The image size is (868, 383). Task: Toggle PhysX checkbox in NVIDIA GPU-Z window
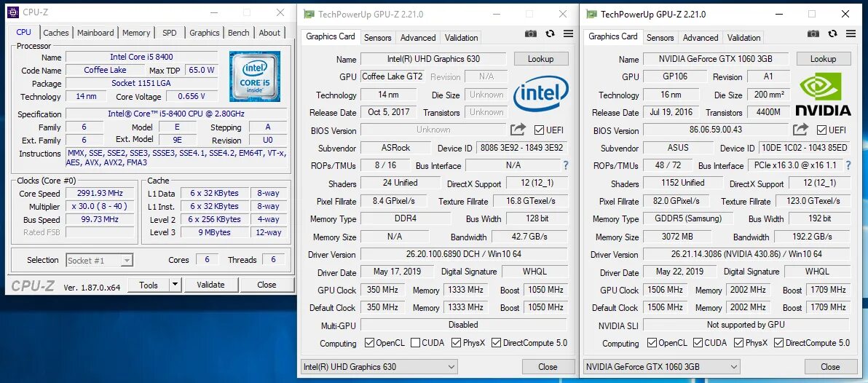738,343
